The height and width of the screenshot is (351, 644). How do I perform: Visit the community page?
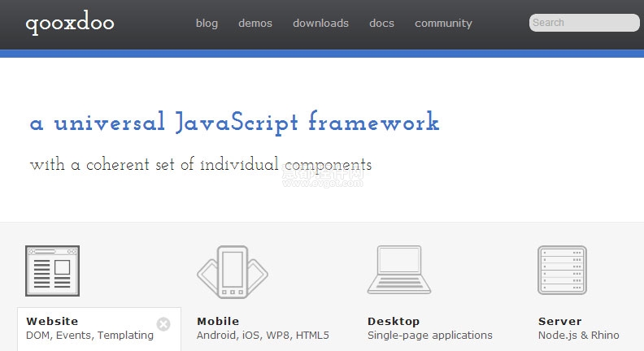[443, 24]
